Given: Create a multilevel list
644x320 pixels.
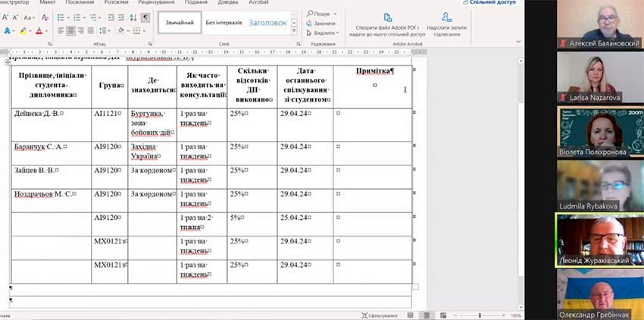Looking at the screenshot, I should [x=93, y=17].
